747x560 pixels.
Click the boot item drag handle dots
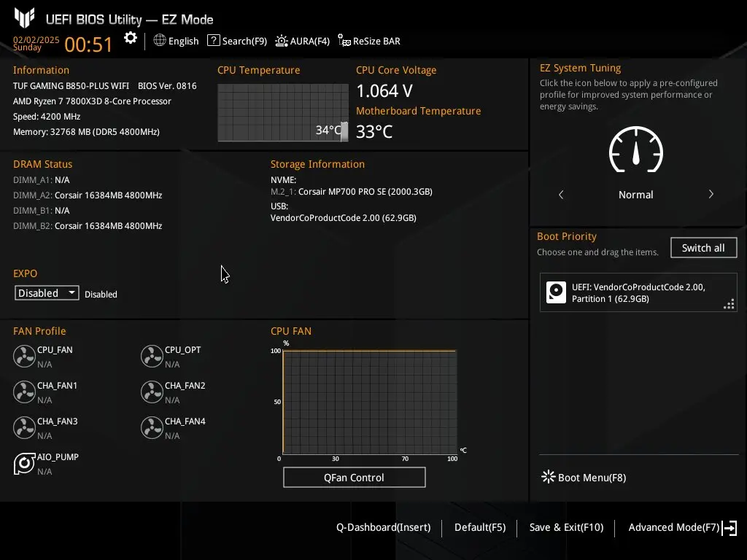click(729, 304)
